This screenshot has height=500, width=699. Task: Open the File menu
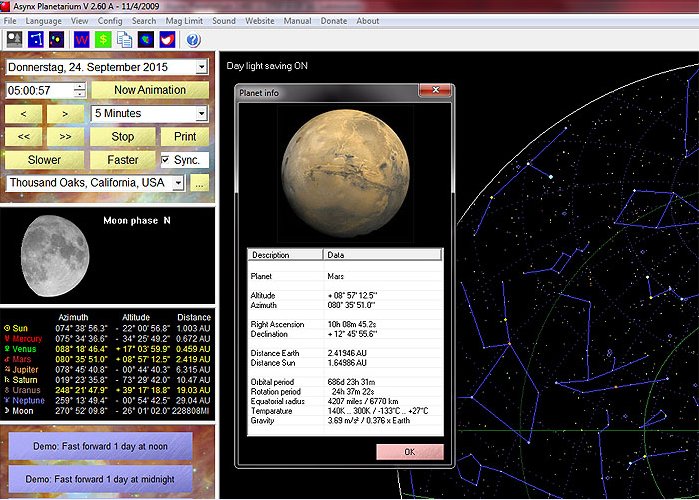click(x=10, y=21)
